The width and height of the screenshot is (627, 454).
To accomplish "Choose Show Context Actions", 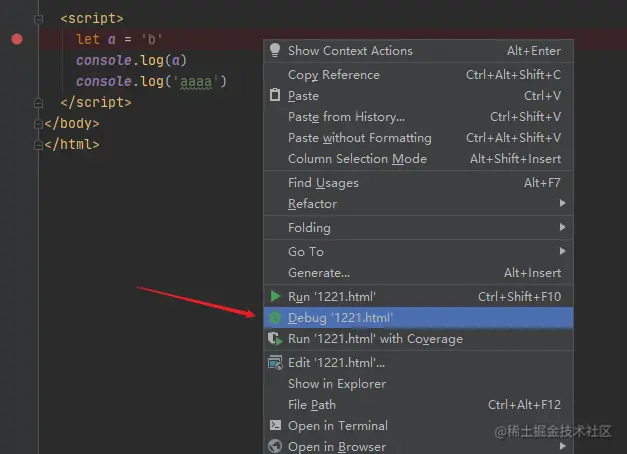I will (419, 51).
